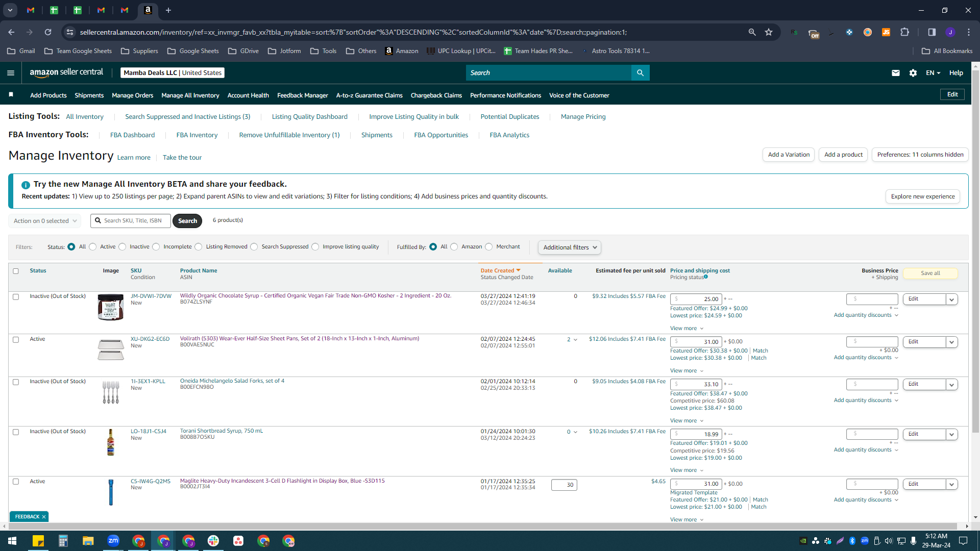
Task: Click the browser zoom magnifier icon in address bar
Action: (752, 32)
